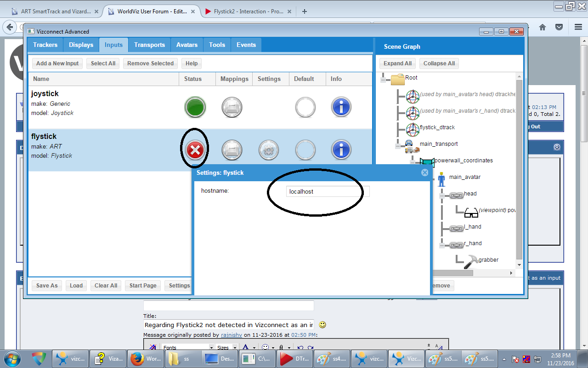Open joystick mappings icon

point(232,108)
